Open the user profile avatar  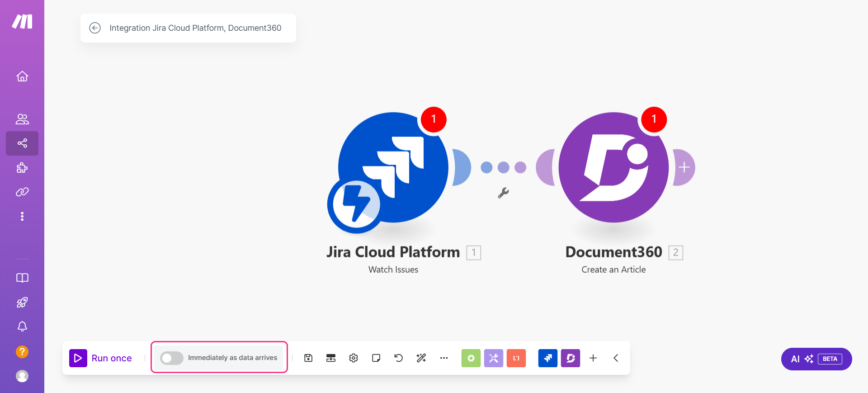22,376
